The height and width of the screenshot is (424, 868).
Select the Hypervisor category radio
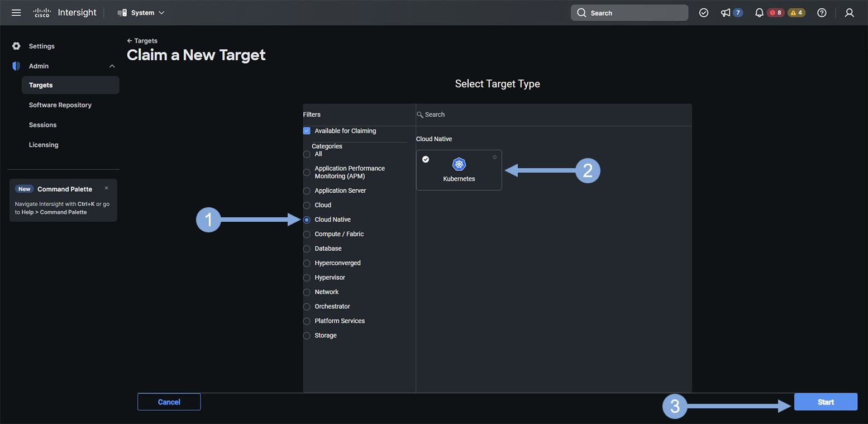coord(307,278)
